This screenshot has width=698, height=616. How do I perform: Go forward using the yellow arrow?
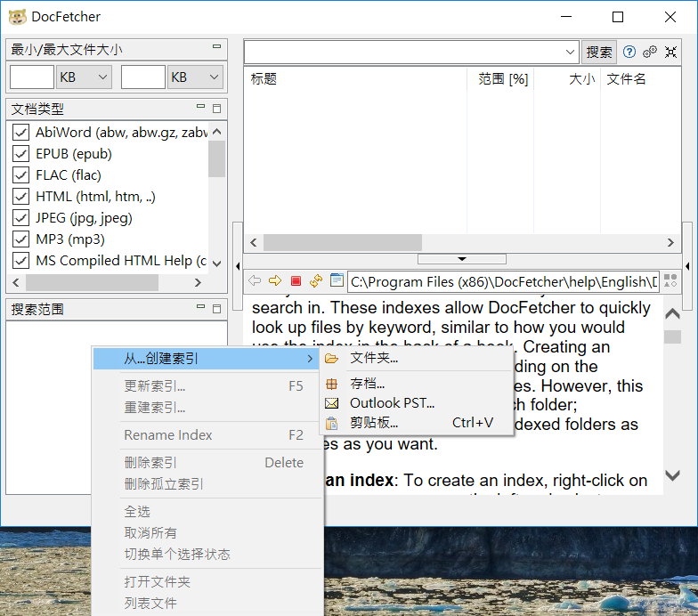[x=275, y=280]
